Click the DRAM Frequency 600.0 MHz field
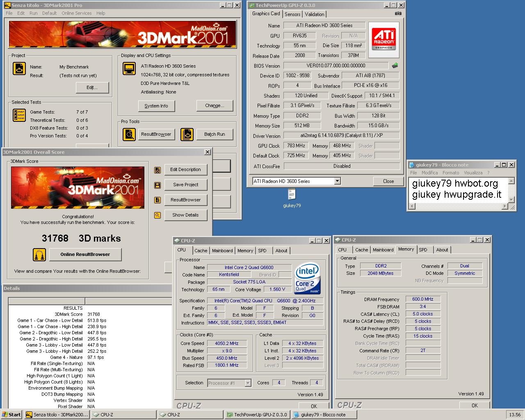 pyautogui.click(x=423, y=299)
